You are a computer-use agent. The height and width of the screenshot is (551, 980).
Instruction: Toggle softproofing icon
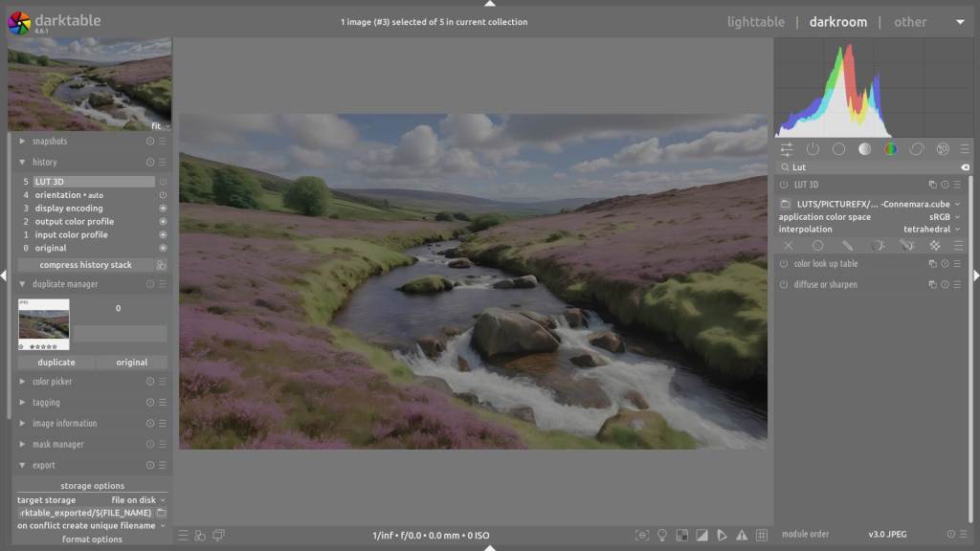[722, 536]
